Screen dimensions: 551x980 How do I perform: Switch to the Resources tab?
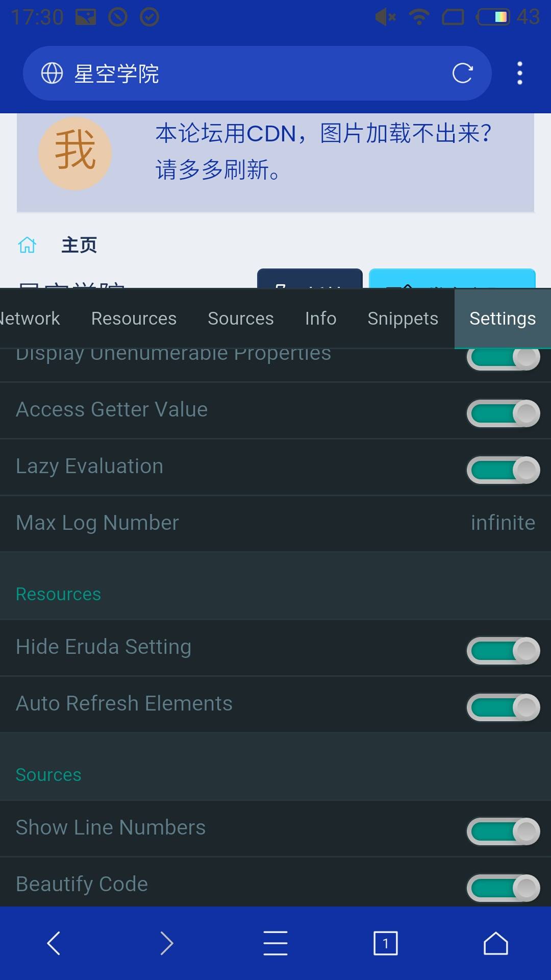(x=134, y=318)
